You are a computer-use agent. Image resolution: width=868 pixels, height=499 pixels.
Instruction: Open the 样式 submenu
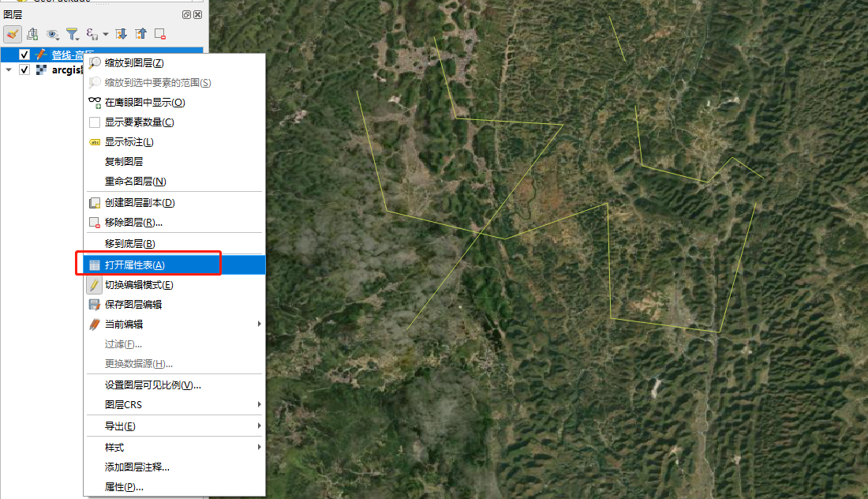point(174,448)
